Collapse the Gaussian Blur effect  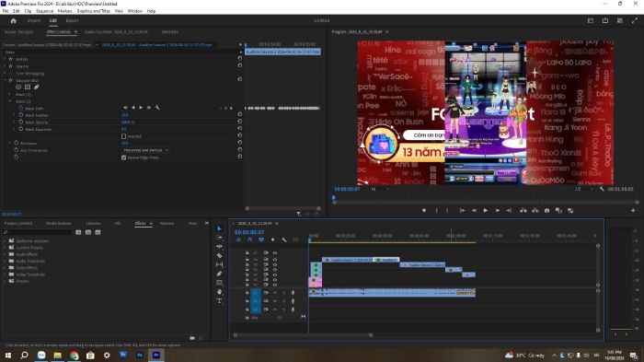(x=6, y=80)
